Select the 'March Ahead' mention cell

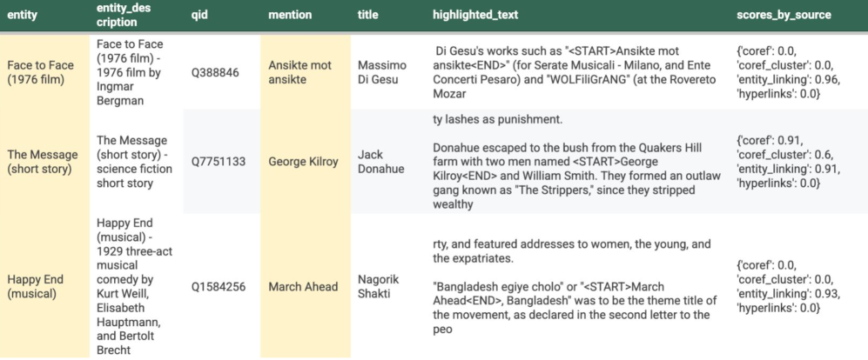(x=303, y=286)
